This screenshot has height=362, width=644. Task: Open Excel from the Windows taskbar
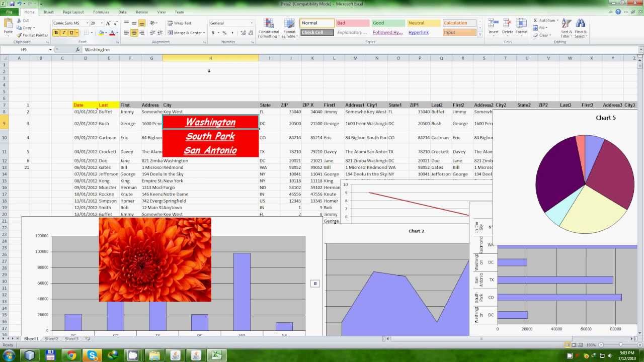point(216,355)
